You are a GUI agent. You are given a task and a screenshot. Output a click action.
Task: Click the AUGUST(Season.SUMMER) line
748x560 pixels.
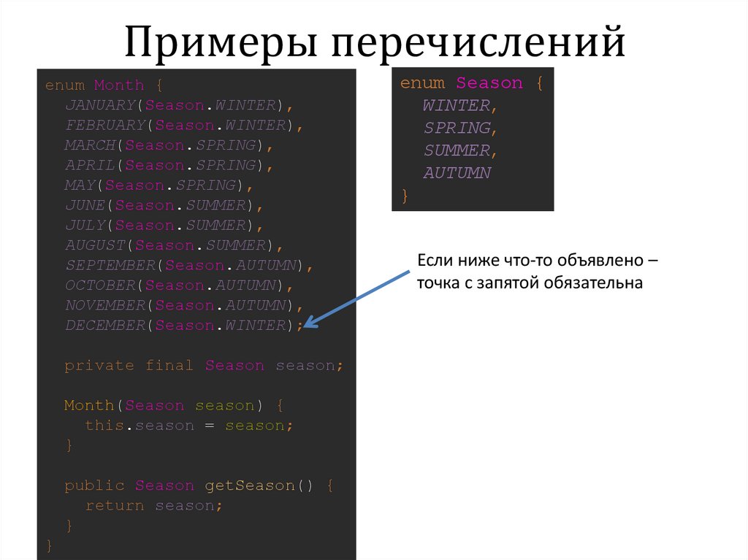click(x=174, y=245)
